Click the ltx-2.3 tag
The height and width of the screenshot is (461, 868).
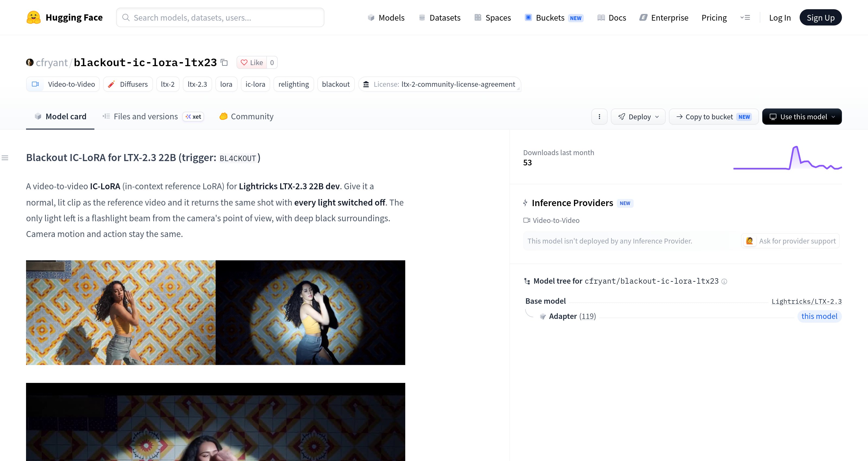pos(197,84)
